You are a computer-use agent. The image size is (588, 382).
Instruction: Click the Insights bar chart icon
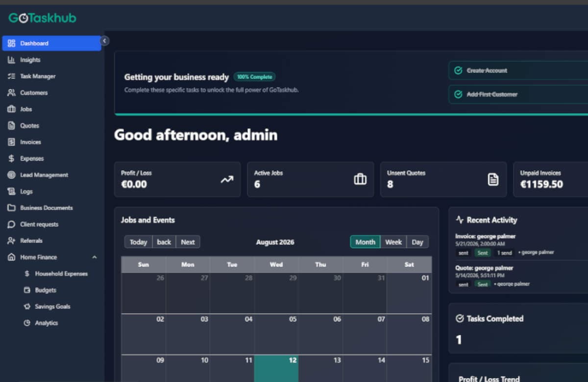11,60
